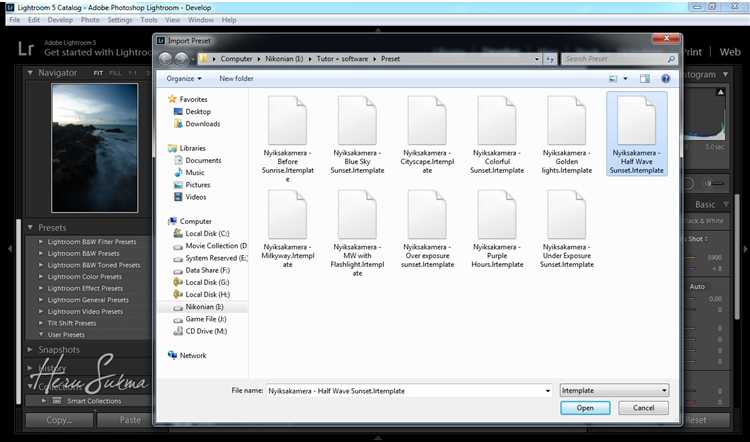Open the Photo menu

(x=90, y=20)
